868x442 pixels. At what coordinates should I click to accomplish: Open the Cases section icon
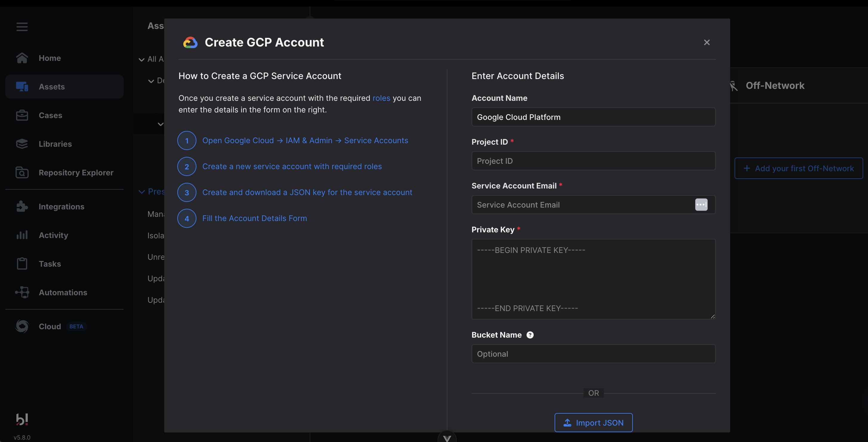[x=22, y=115]
